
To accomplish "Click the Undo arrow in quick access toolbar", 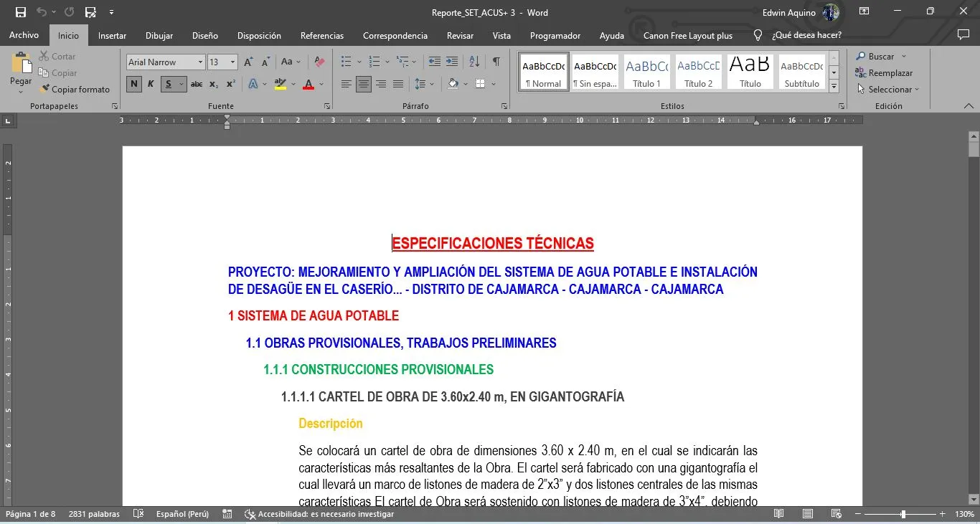I will [42, 12].
